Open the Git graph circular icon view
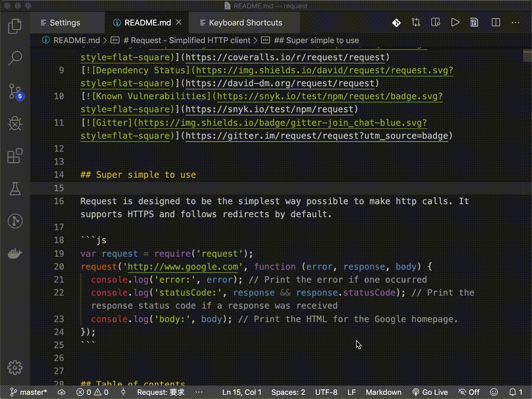Image resolution: width=532 pixels, height=399 pixels. [15, 221]
